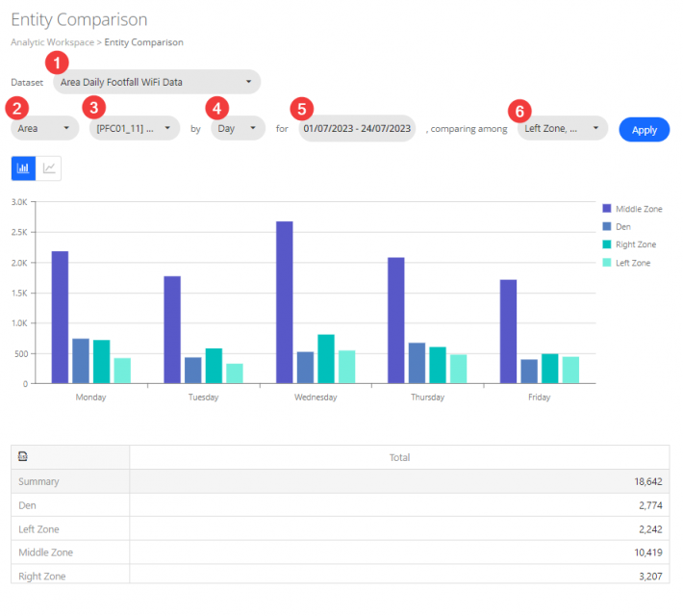This screenshot has height=616, width=683.
Task: Open the Area entity type dropdown
Action: [44, 128]
